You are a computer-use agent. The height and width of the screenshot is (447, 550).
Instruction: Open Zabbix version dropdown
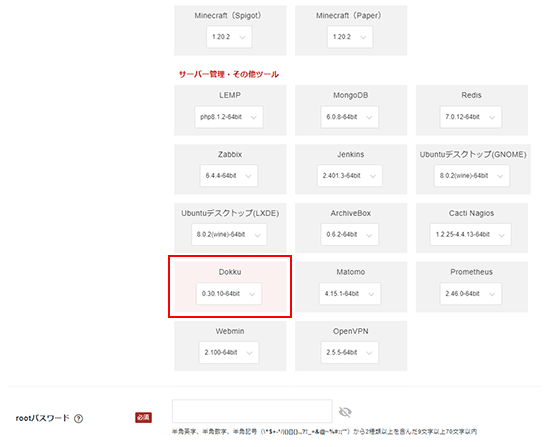229,175
